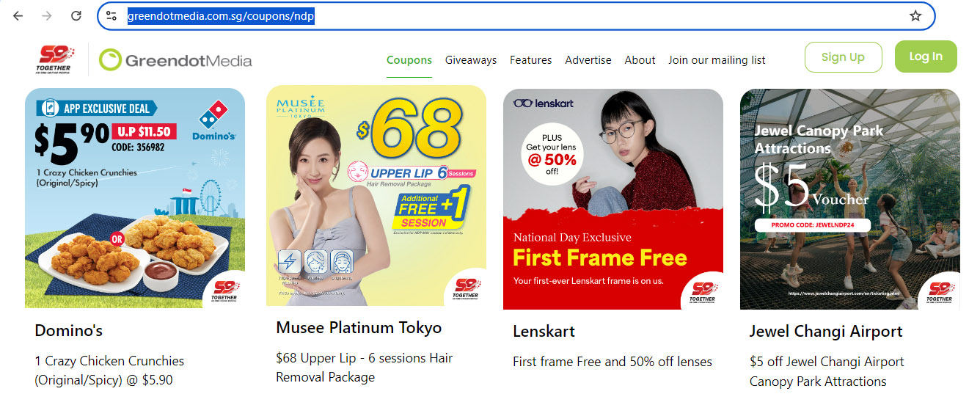Image resolution: width=980 pixels, height=405 pixels.
Task: Open the Advertise page
Action: click(588, 60)
